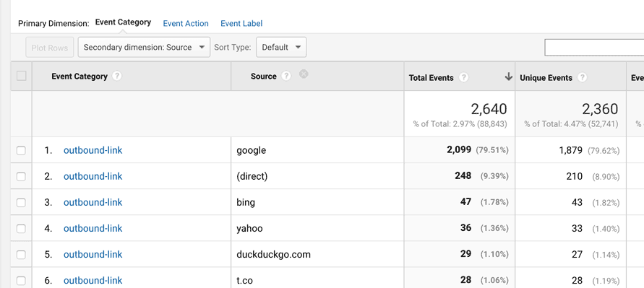This screenshot has width=644, height=288.
Task: Tick the checkbox for the duckduckgo.com row
Action: (21, 255)
